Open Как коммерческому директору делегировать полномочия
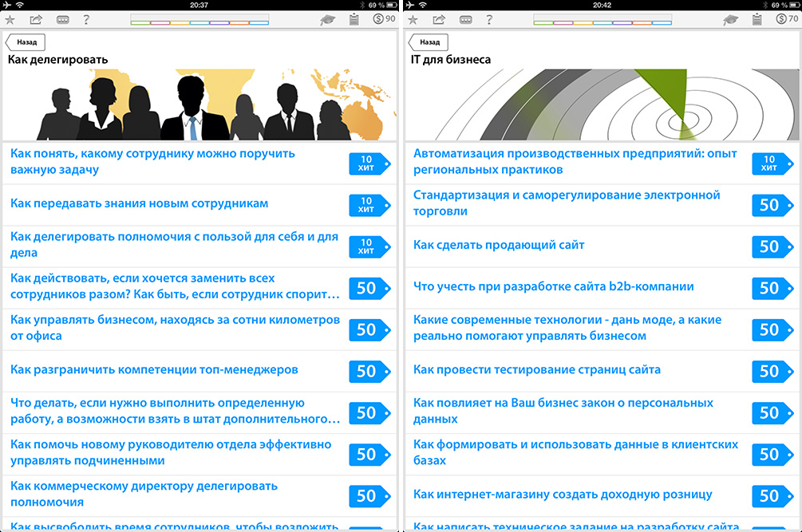The height and width of the screenshot is (532, 802). (x=200, y=496)
